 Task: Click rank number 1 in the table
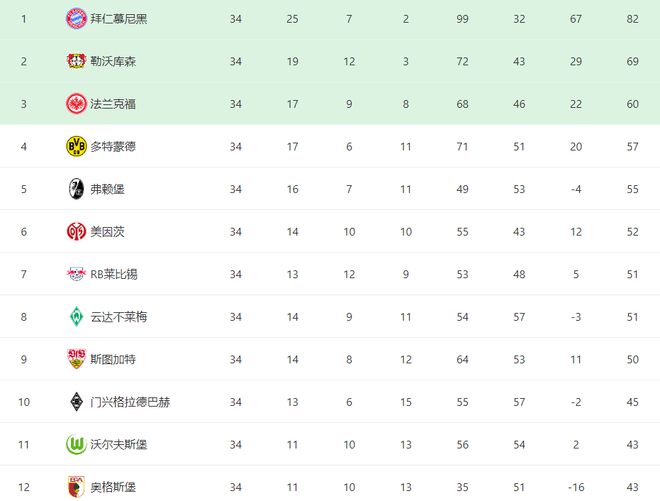[x=24, y=19]
